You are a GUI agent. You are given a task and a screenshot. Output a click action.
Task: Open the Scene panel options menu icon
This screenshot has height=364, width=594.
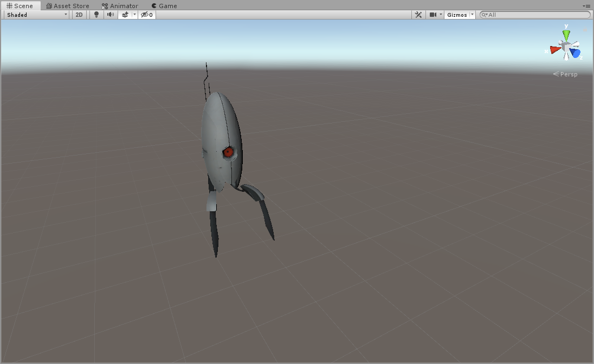pos(586,6)
